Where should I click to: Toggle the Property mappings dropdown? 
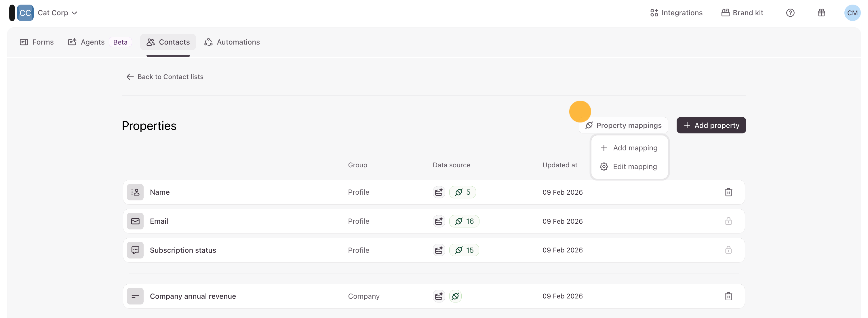tap(623, 125)
